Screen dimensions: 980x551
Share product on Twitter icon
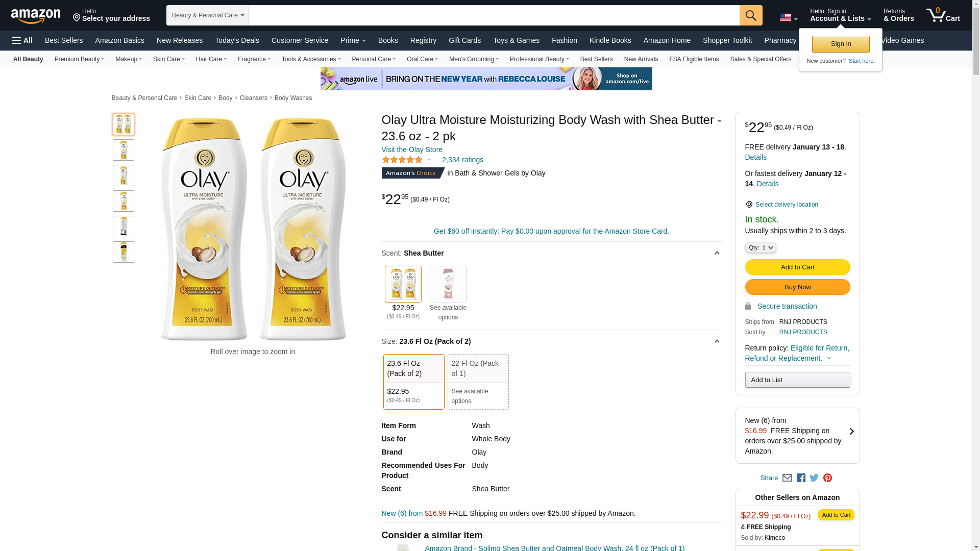click(814, 478)
